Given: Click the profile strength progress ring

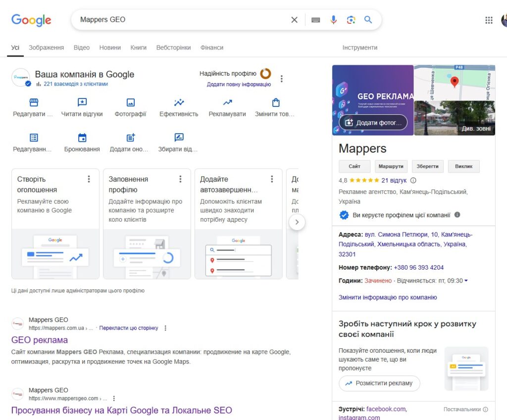Looking at the screenshot, I should click(265, 74).
